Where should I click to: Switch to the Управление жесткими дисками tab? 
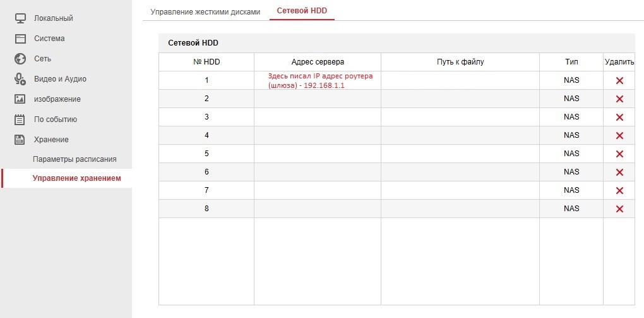(205, 12)
